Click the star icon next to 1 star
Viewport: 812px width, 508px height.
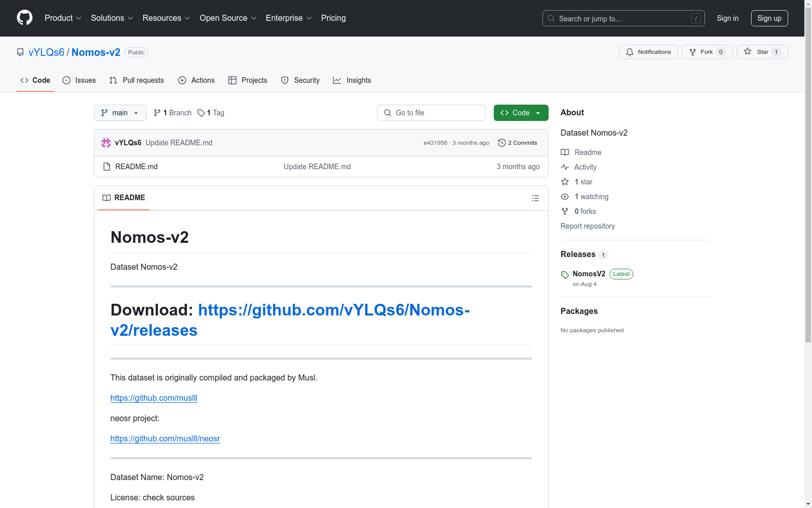click(565, 182)
